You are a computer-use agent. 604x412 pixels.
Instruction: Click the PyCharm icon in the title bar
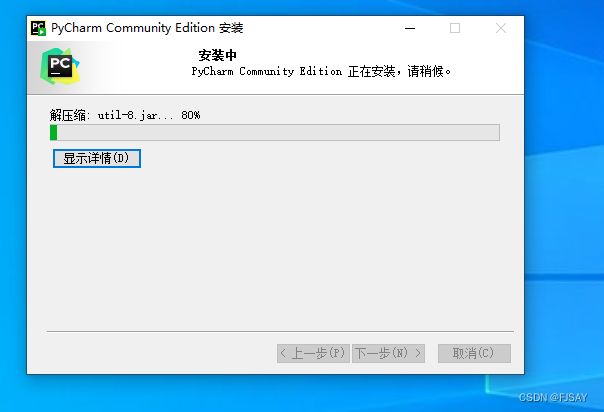(x=38, y=28)
